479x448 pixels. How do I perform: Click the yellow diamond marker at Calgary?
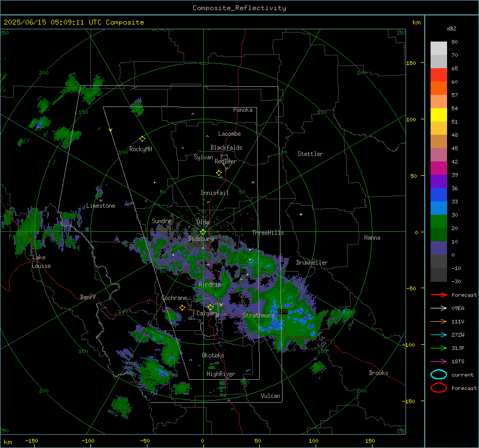[x=210, y=307]
